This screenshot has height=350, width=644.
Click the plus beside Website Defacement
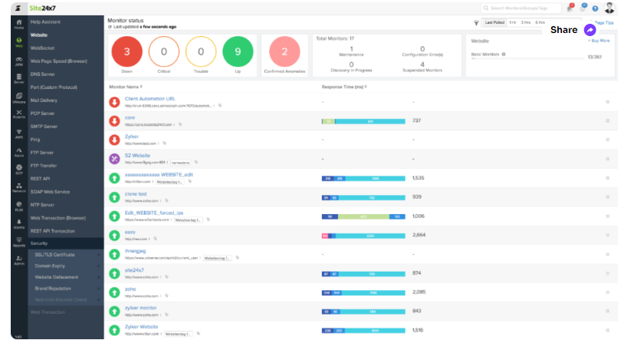[x=99, y=277]
